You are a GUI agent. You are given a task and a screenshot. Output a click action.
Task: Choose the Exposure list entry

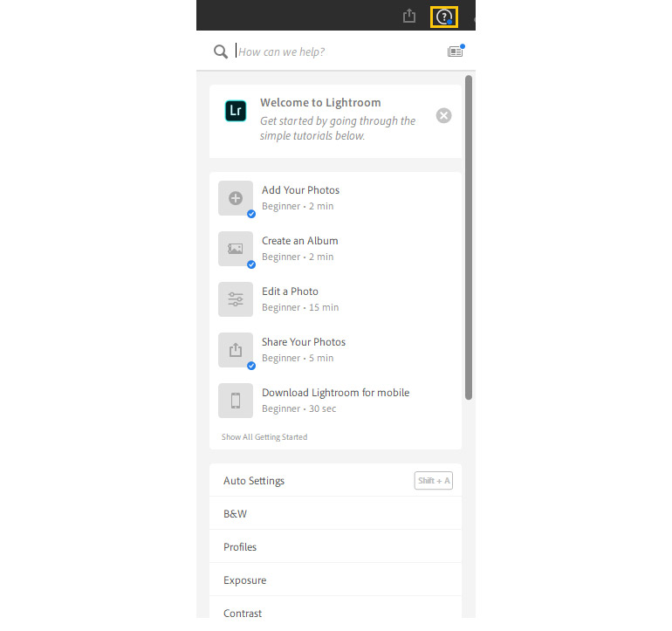tap(245, 580)
